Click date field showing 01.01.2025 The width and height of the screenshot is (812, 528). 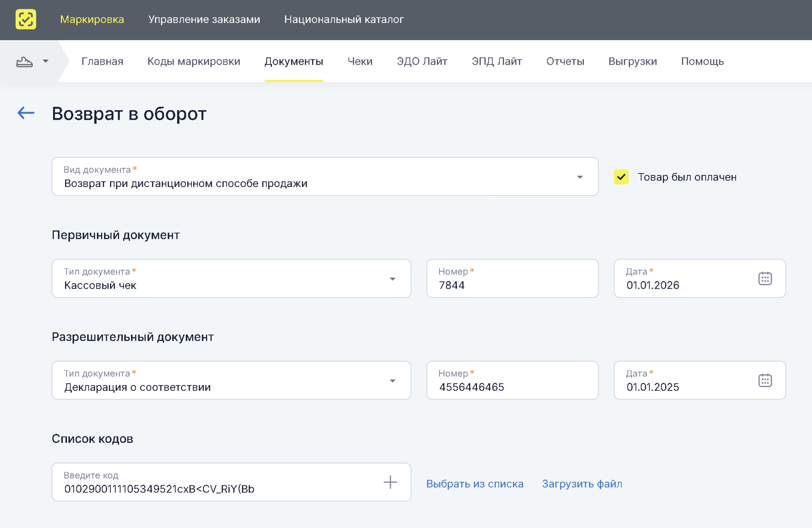(700, 380)
